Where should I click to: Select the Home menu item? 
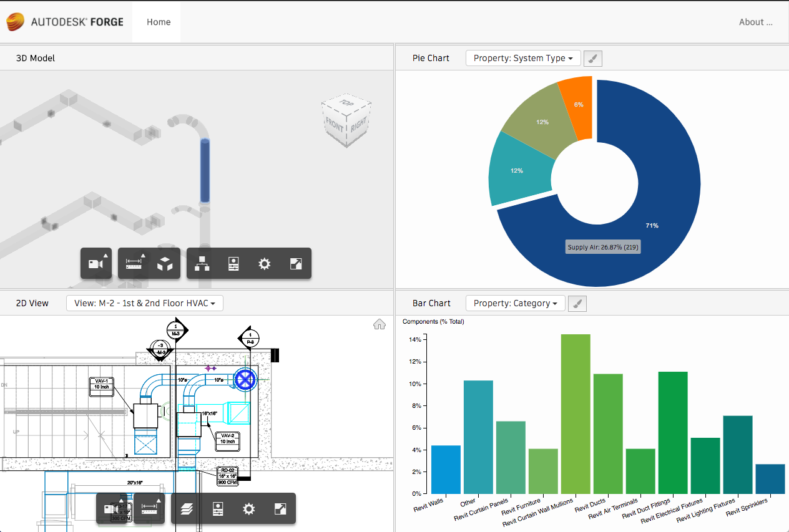click(158, 22)
